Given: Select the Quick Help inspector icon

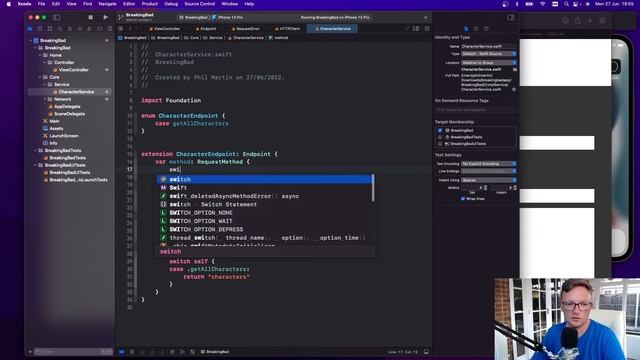Looking at the screenshot, I should pyautogui.click(x=486, y=29).
